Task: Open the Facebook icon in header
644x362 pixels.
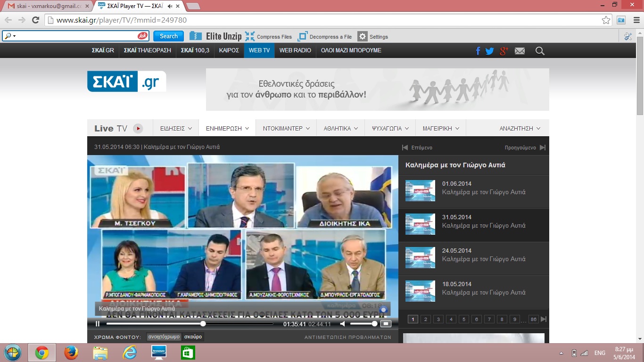Action: (x=478, y=51)
